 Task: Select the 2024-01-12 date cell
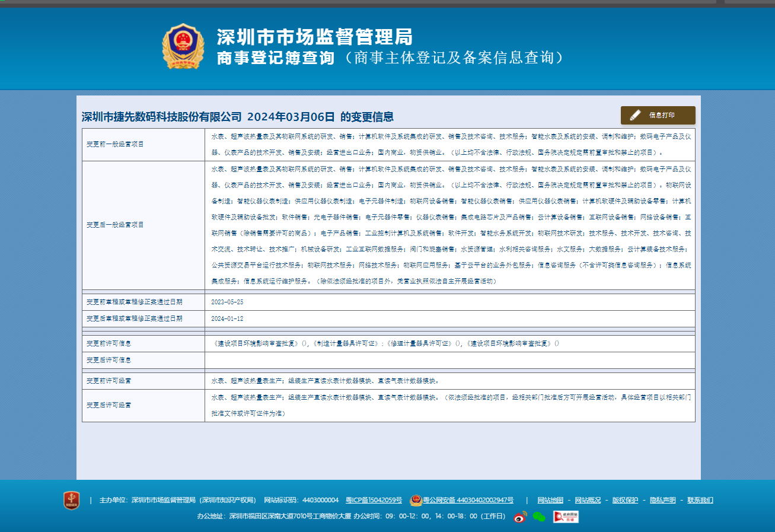pos(227,318)
